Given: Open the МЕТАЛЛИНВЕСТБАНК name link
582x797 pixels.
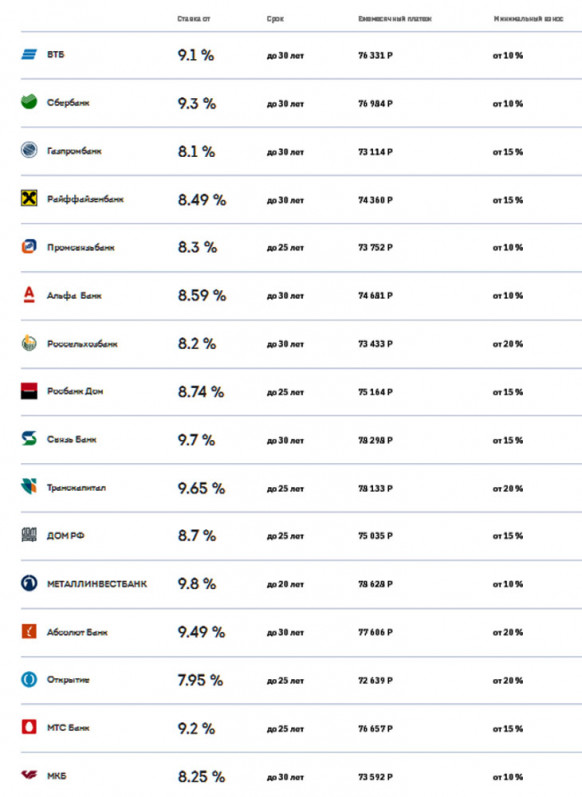Looking at the screenshot, I should (x=97, y=584).
